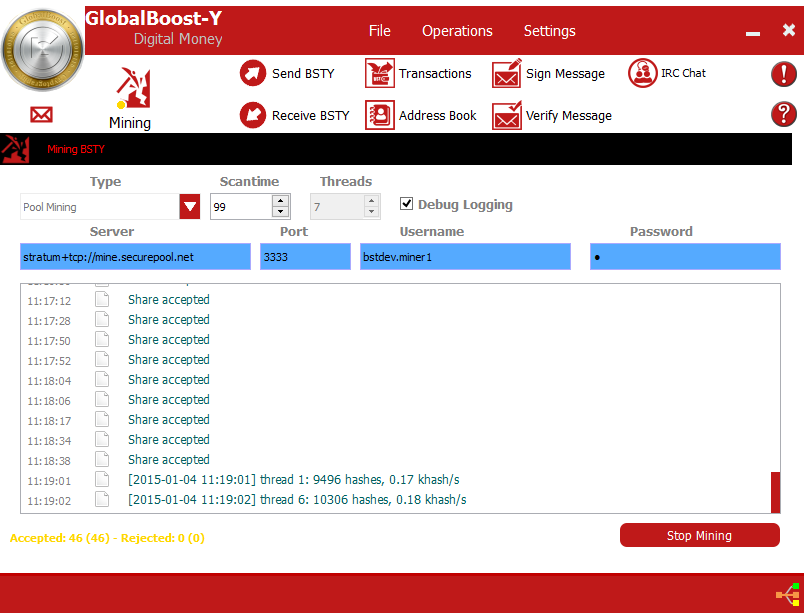Click the Server address input field
This screenshot has height=613, width=810.
click(x=135, y=257)
